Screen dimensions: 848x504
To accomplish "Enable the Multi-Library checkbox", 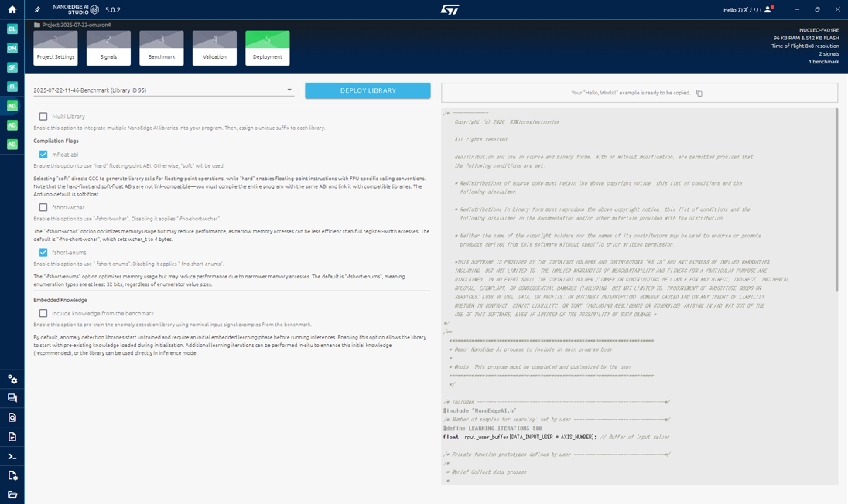I will coord(43,117).
